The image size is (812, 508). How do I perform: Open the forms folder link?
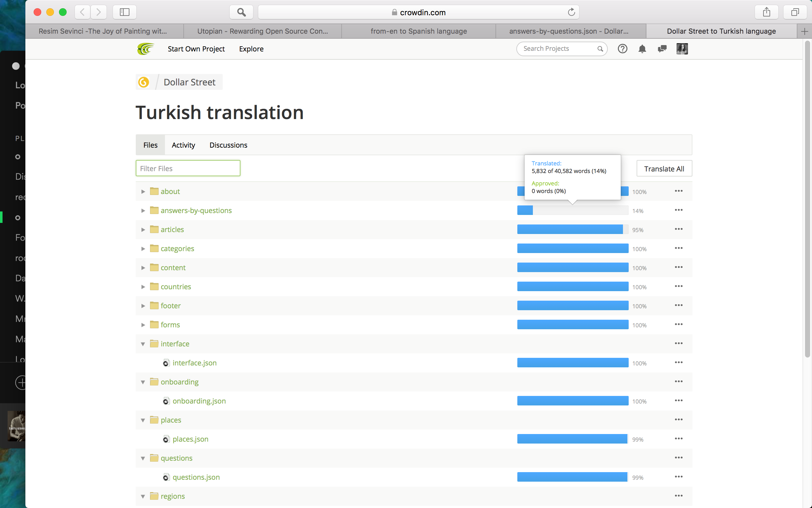(x=170, y=325)
